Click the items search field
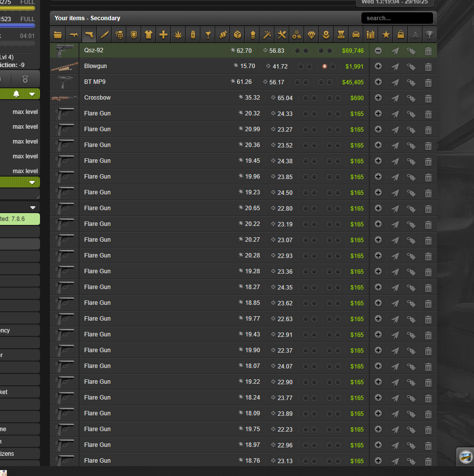474x476 pixels. point(397,18)
